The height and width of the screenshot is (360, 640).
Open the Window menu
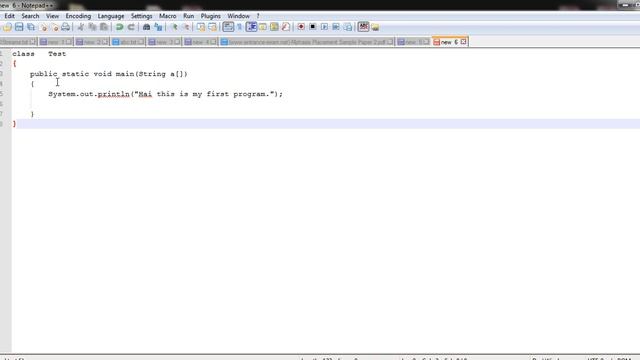(x=238, y=16)
